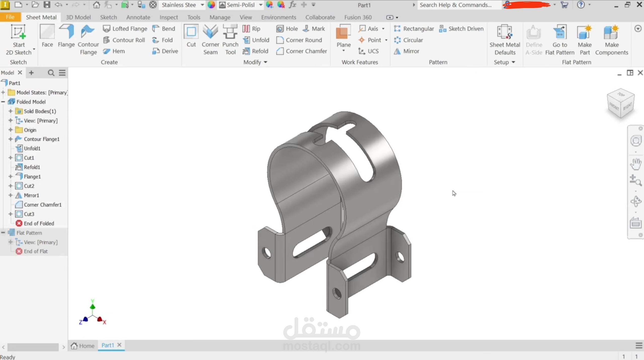Open the Annotate tab
The width and height of the screenshot is (644, 360).
pyautogui.click(x=138, y=17)
